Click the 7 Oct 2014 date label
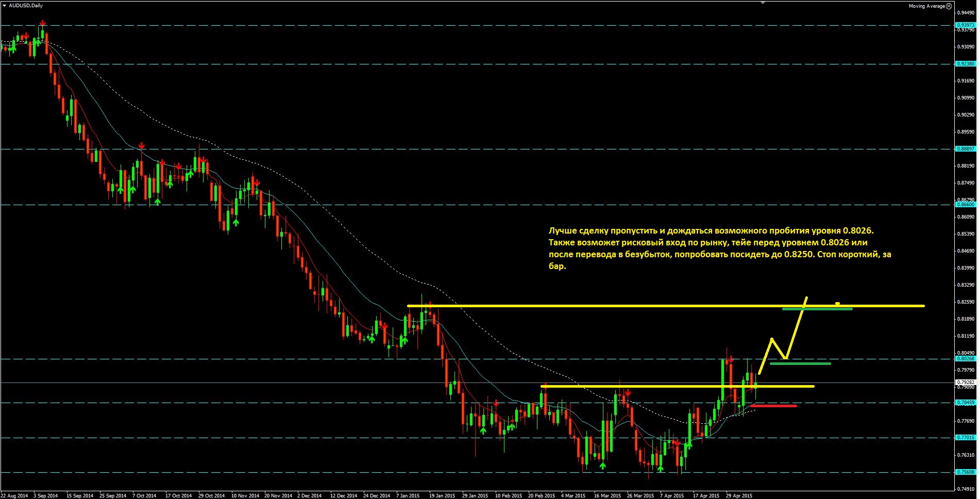This screenshot has width=980, height=499. tap(144, 495)
